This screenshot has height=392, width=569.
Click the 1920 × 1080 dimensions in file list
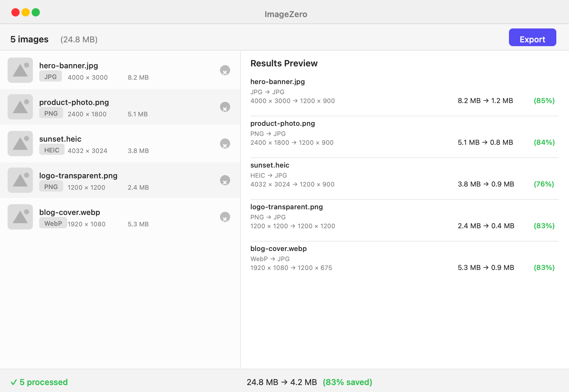(87, 224)
